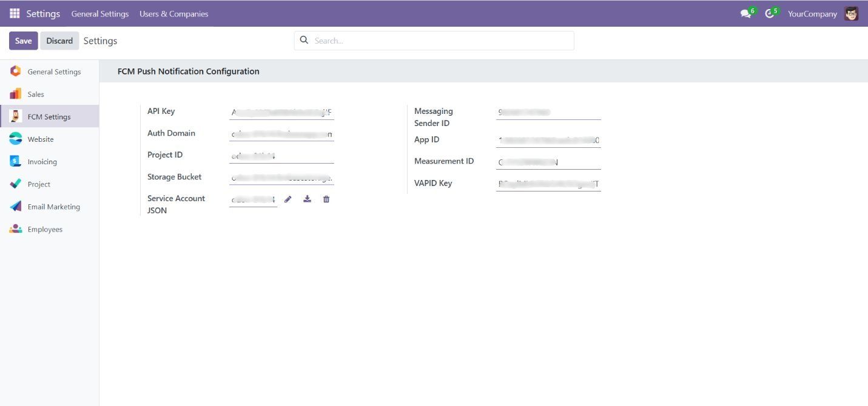Image resolution: width=868 pixels, height=406 pixels.
Task: Save the FCM configuration changes
Action: pos(23,41)
